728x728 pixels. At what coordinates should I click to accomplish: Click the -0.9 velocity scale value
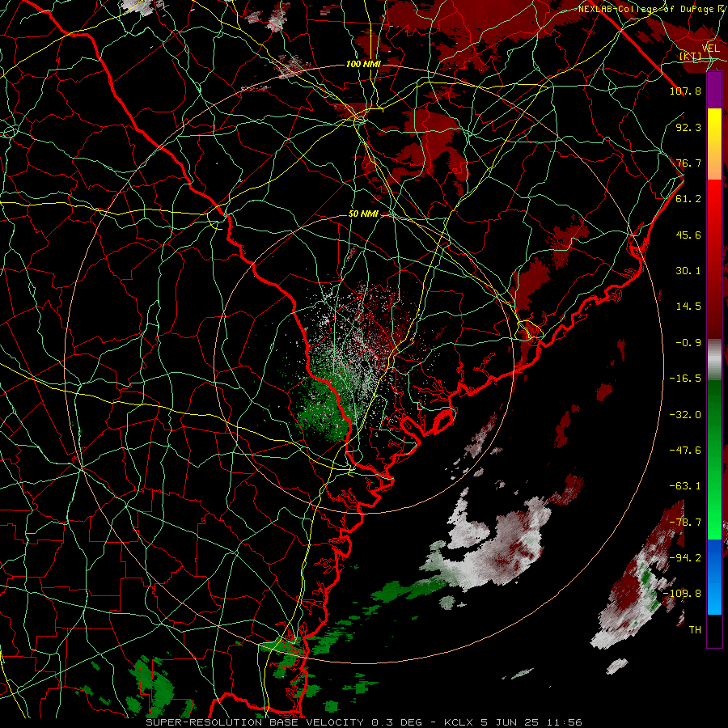point(688,342)
